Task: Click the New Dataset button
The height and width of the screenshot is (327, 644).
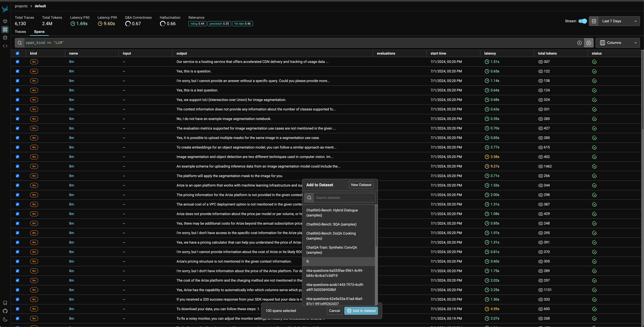Action: tap(361, 185)
